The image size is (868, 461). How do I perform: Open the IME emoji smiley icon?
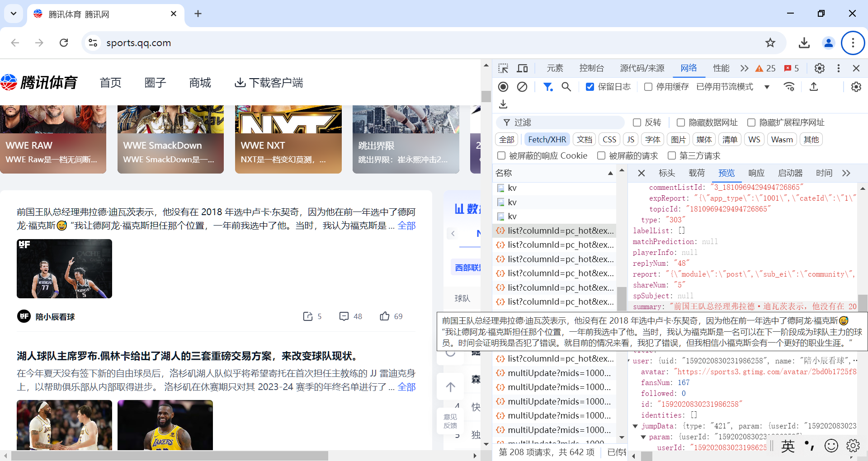[x=831, y=446]
